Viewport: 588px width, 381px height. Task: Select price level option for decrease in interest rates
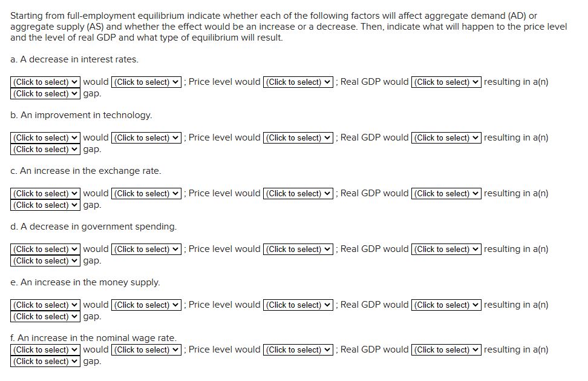298,81
